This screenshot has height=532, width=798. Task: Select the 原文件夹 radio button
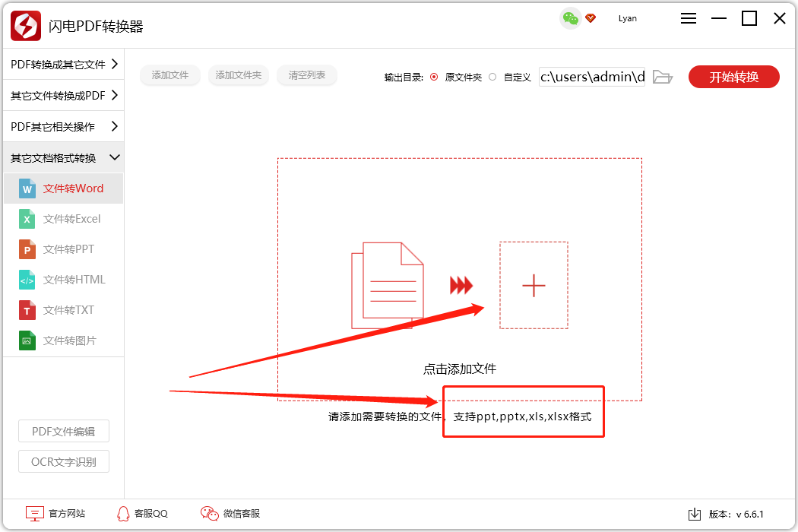(434, 77)
